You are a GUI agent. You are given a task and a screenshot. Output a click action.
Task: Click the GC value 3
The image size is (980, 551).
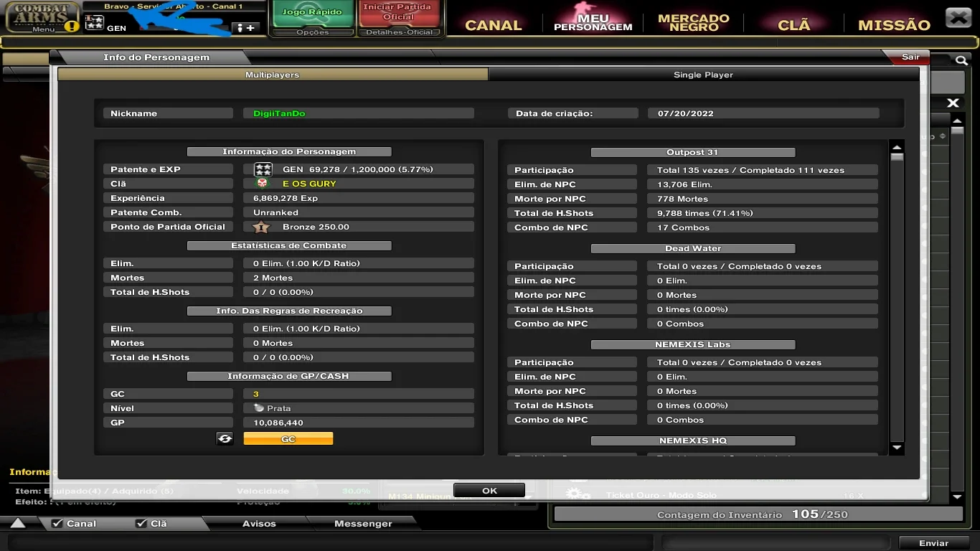click(256, 394)
